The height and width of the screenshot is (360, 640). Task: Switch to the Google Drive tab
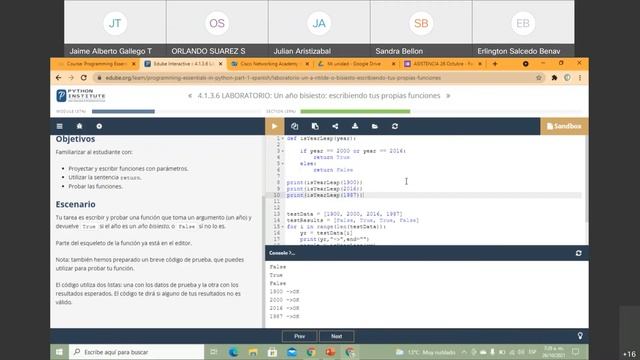point(354,64)
